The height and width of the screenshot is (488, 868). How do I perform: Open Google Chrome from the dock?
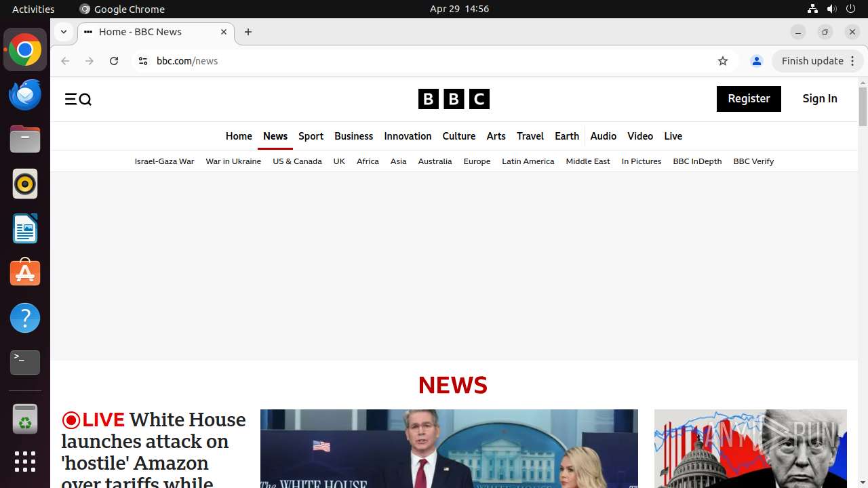point(25,50)
